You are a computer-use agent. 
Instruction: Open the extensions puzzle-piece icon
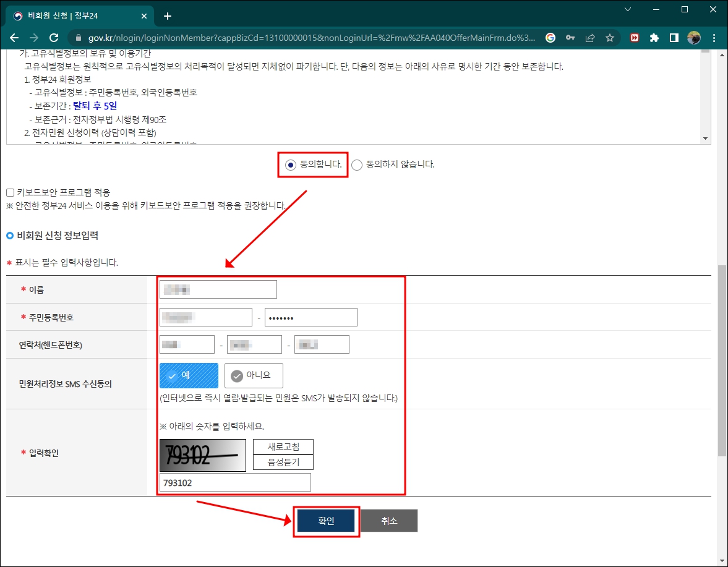(654, 38)
